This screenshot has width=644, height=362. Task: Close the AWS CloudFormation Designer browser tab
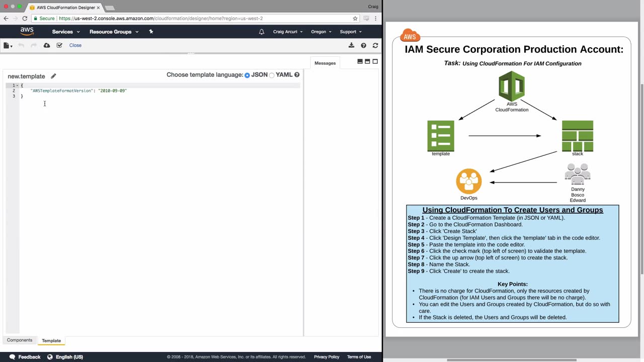click(98, 8)
